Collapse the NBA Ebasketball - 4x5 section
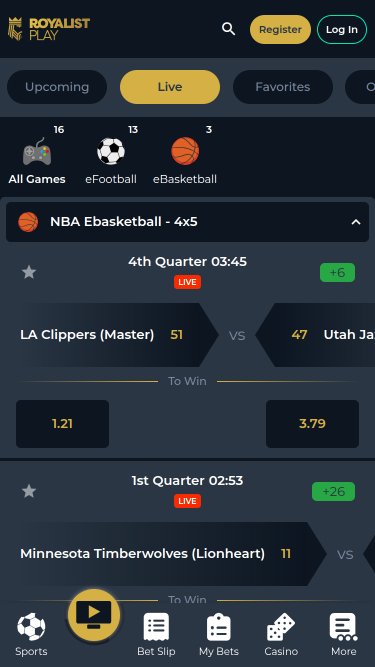This screenshot has width=375, height=667. click(x=356, y=222)
